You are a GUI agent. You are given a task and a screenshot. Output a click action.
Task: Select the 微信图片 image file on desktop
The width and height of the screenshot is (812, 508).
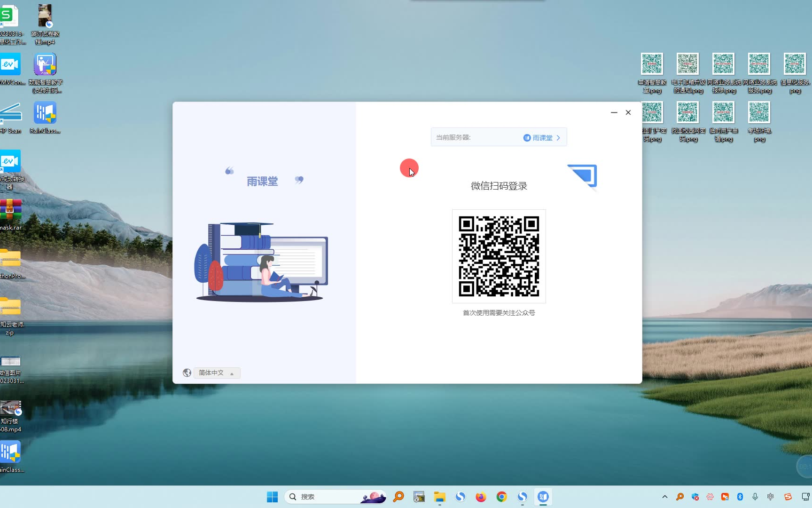point(10,369)
